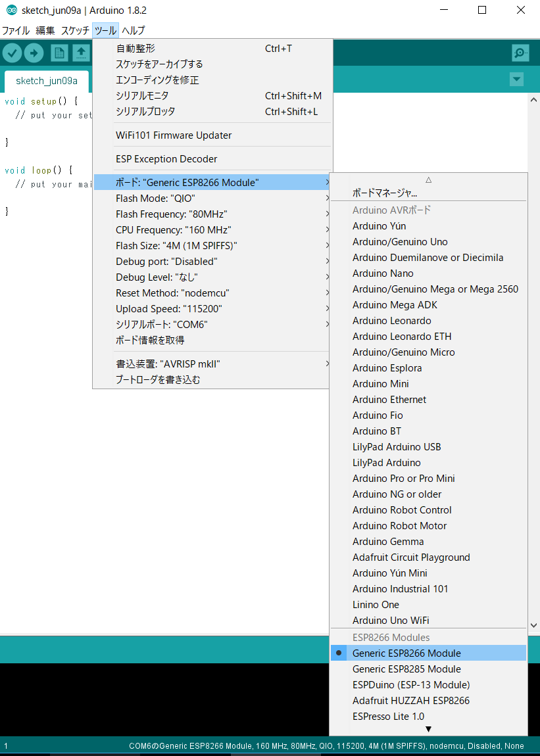Select Arduino Robot Control board

tap(429, 510)
